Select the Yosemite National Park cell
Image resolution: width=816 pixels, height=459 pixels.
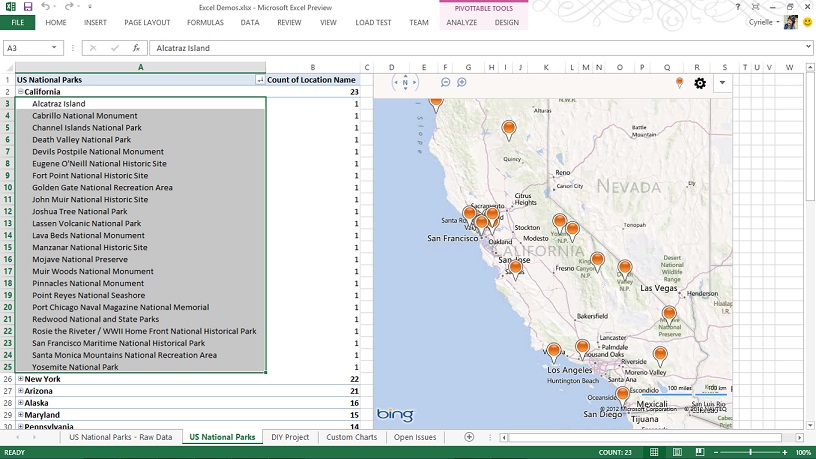pyautogui.click(x=75, y=367)
